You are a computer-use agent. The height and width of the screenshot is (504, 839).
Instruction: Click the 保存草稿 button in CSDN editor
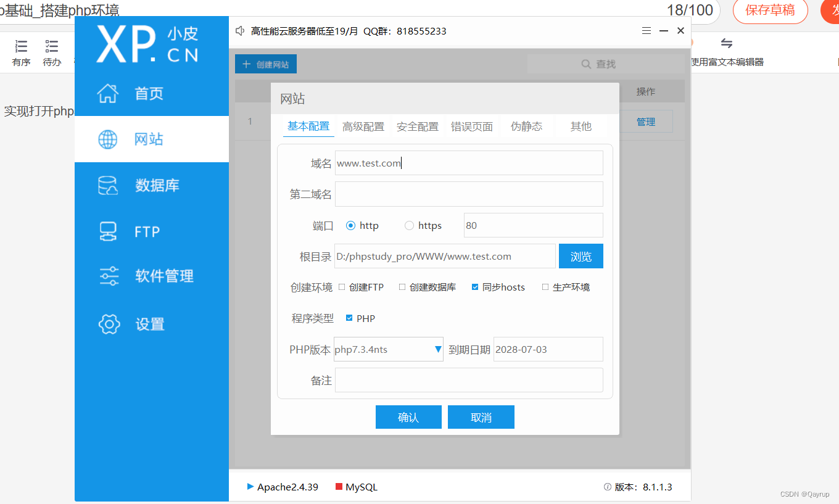(770, 10)
